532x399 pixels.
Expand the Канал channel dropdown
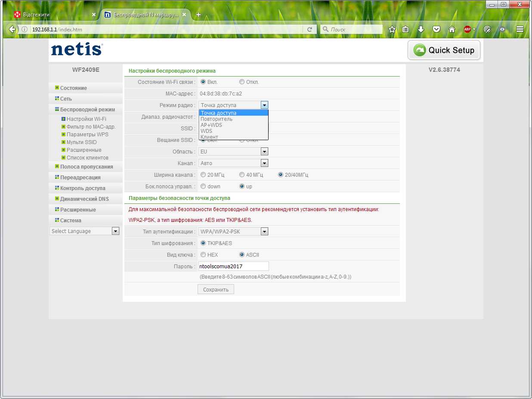click(x=233, y=163)
